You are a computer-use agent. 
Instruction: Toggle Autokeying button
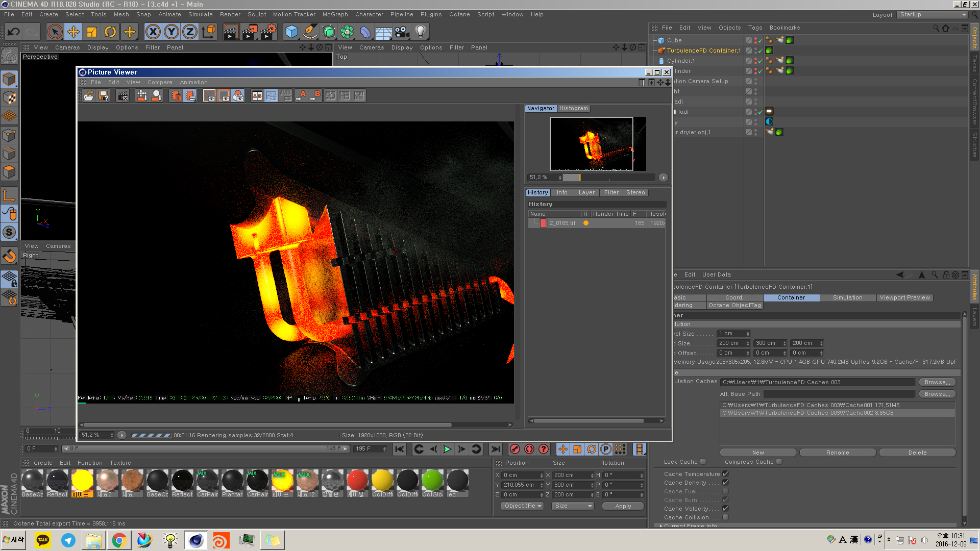pos(529,449)
